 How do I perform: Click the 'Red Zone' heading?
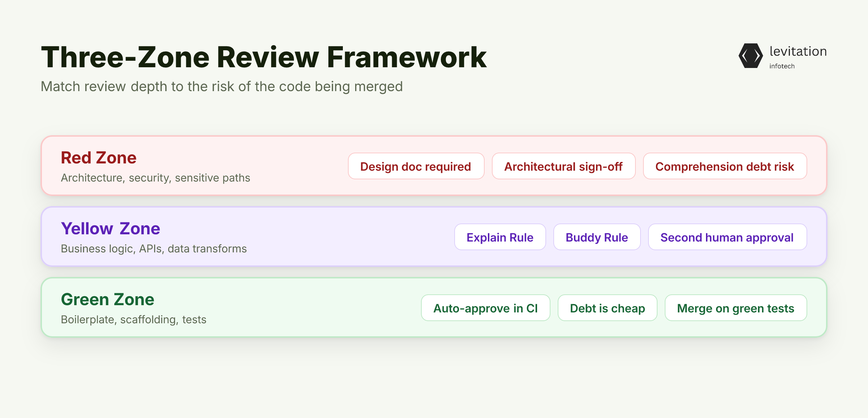click(98, 158)
